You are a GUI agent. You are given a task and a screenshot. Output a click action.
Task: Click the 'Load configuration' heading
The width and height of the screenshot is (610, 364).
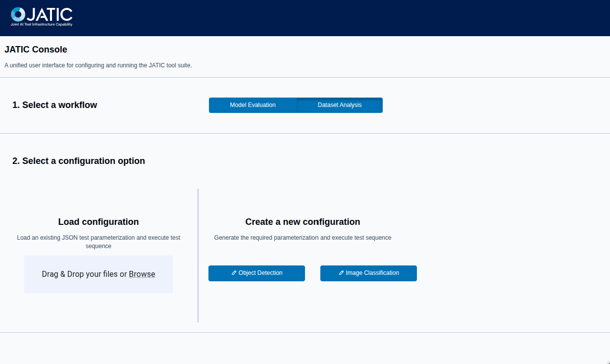click(x=99, y=222)
